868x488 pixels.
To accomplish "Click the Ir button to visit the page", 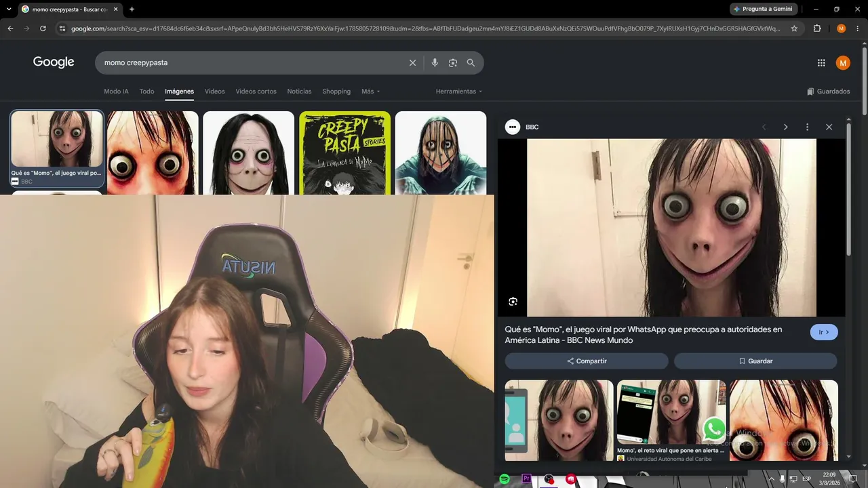I will coord(824,332).
